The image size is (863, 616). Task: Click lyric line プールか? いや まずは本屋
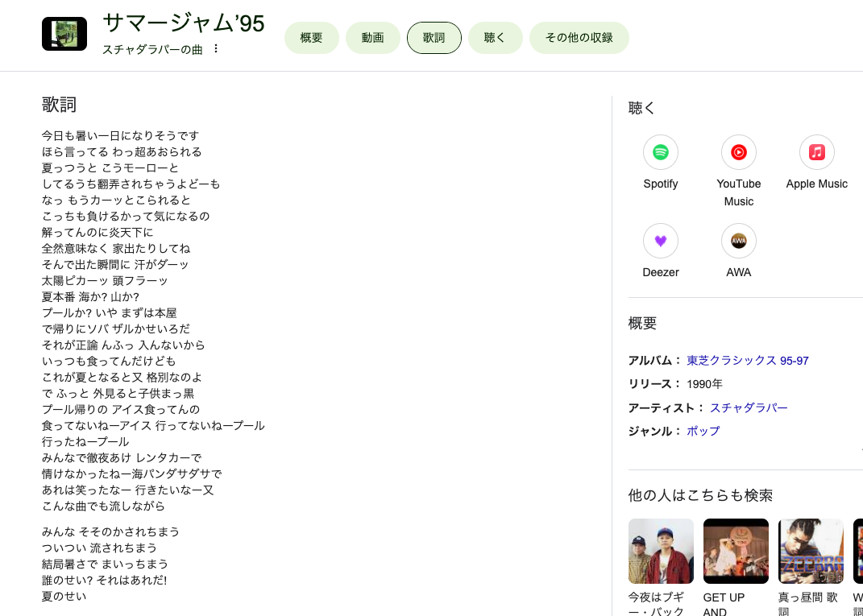pos(110,313)
